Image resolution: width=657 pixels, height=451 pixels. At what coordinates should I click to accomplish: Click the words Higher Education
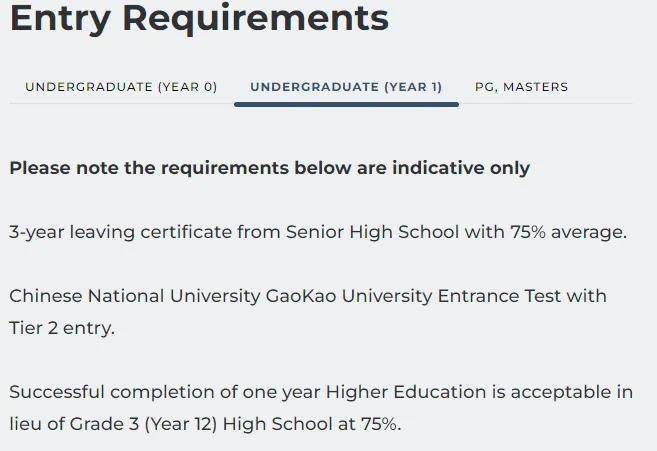pyautogui.click(x=406, y=392)
